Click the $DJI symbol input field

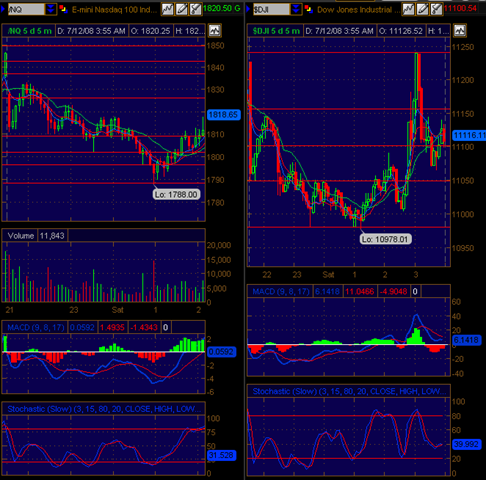pyautogui.click(x=271, y=9)
